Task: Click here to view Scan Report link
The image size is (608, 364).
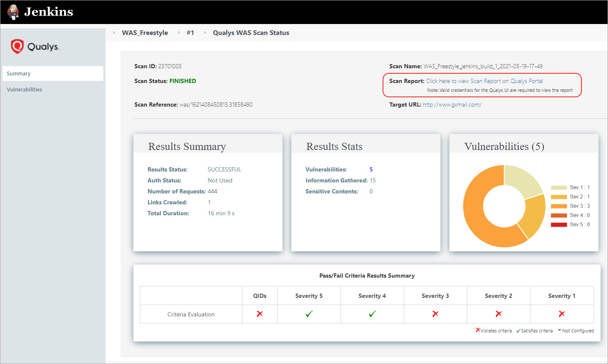Action: 485,81
